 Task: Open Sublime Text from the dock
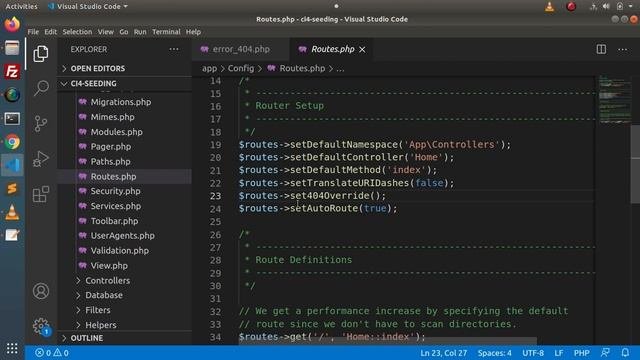pyautogui.click(x=12, y=189)
